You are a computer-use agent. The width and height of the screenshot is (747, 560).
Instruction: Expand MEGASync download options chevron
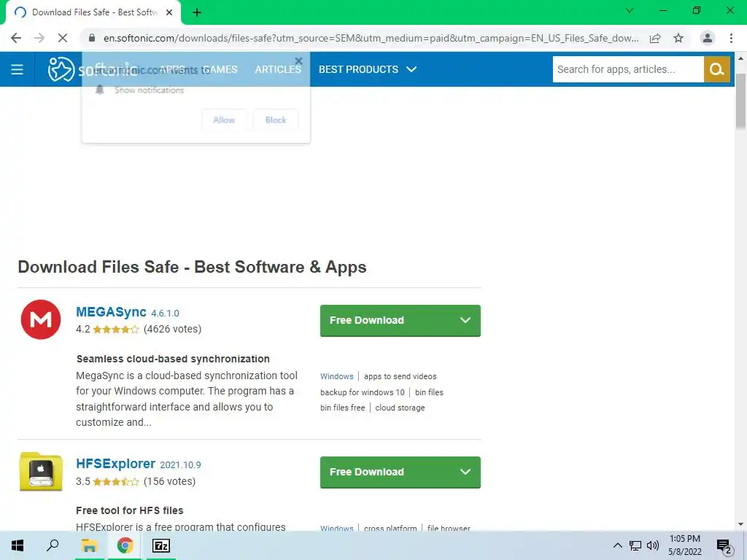465,321
